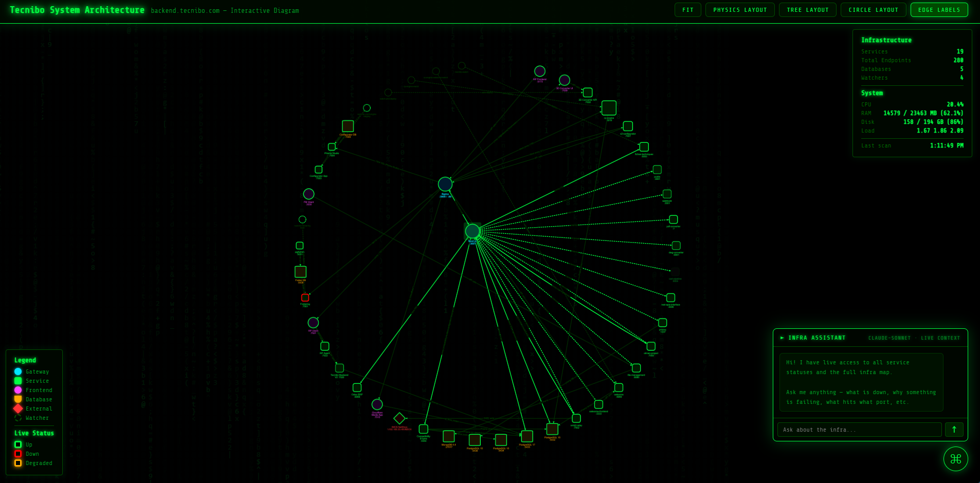Click the Fit button
This screenshot has width=980, height=483.
(687, 10)
